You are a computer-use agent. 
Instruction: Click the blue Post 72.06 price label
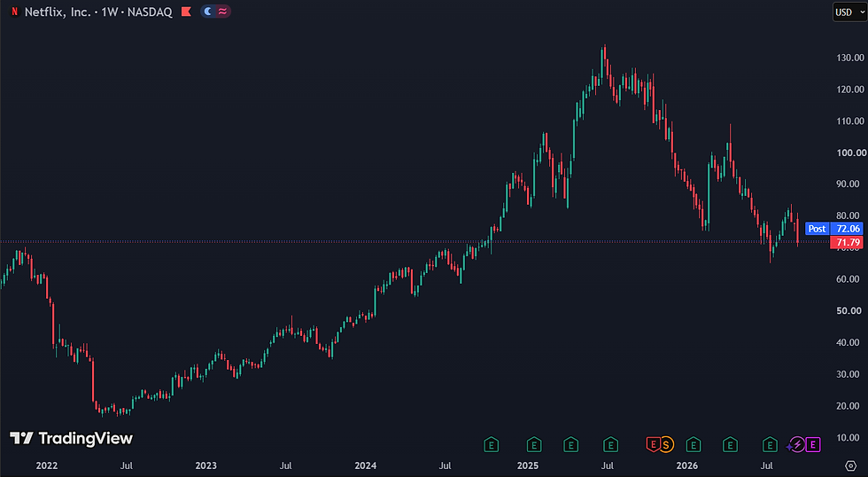click(833, 228)
